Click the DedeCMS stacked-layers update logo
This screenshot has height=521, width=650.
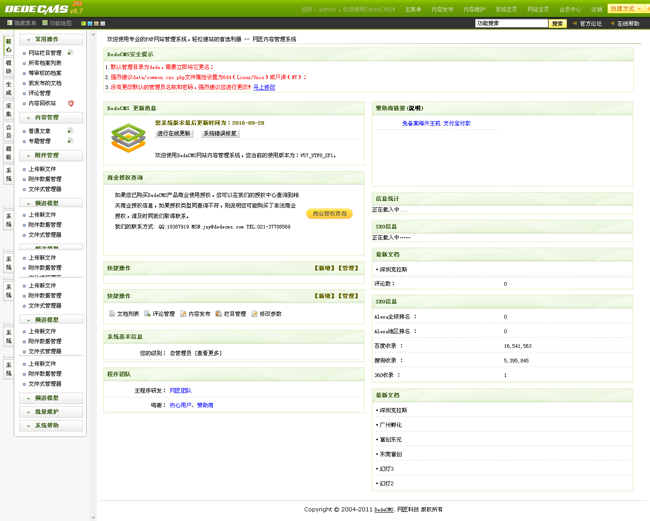pos(128,138)
